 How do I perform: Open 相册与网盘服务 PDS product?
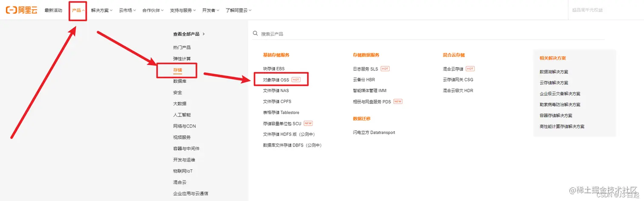(x=372, y=101)
